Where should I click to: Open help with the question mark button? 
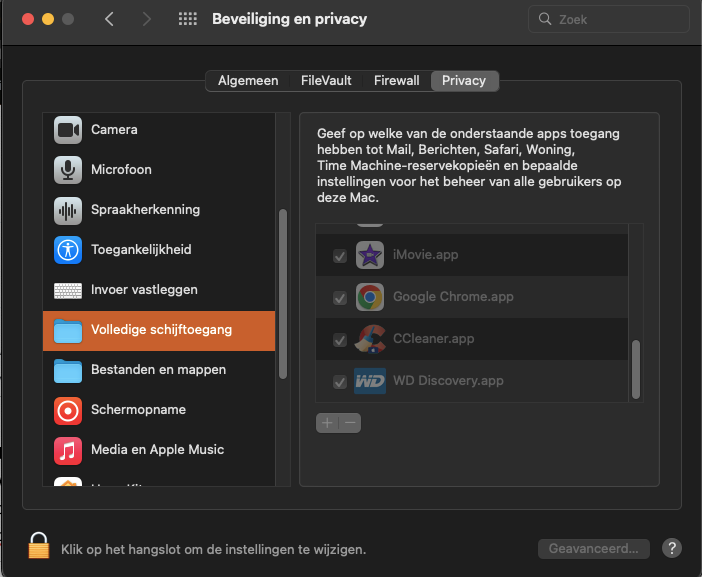tap(672, 548)
